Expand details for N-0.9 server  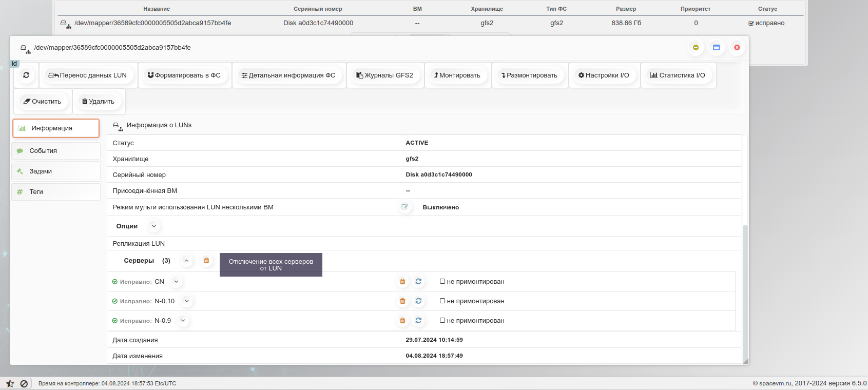click(183, 320)
